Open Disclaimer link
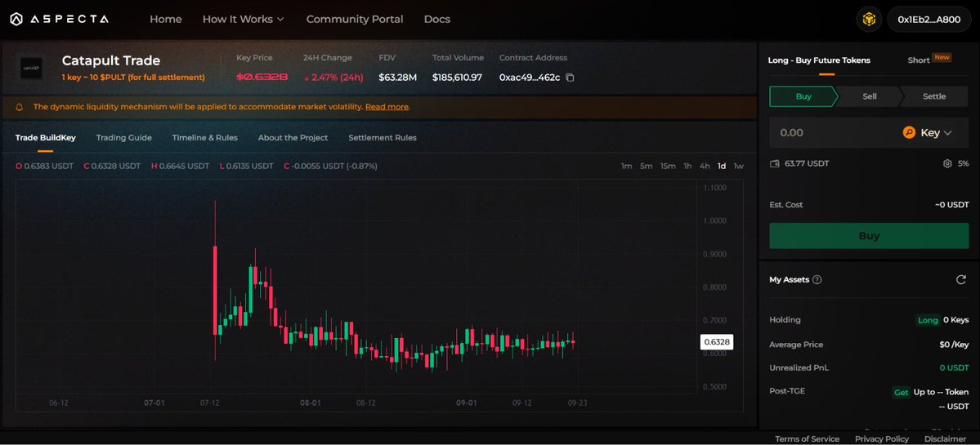This screenshot has height=445, width=980. 945,438
